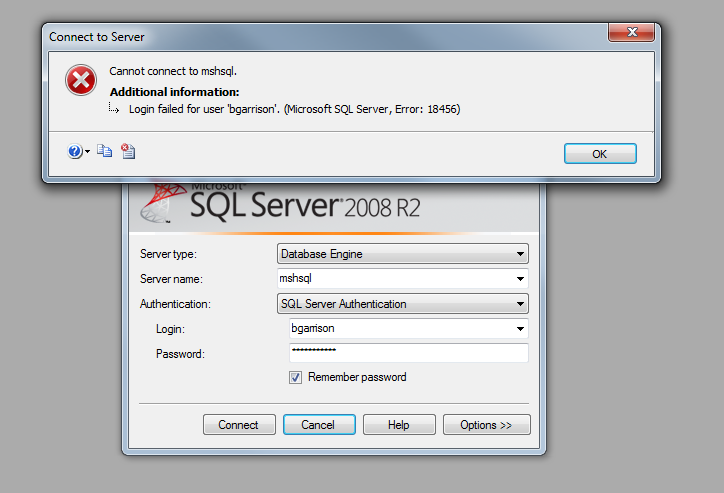Close the Connect to Server error dialog
The width and height of the screenshot is (724, 493).
coord(631,32)
